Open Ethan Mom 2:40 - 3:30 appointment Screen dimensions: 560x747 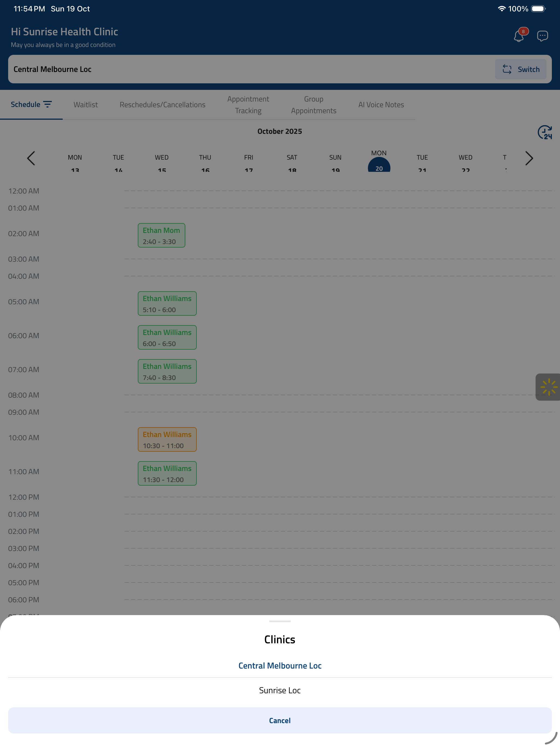coord(161,235)
